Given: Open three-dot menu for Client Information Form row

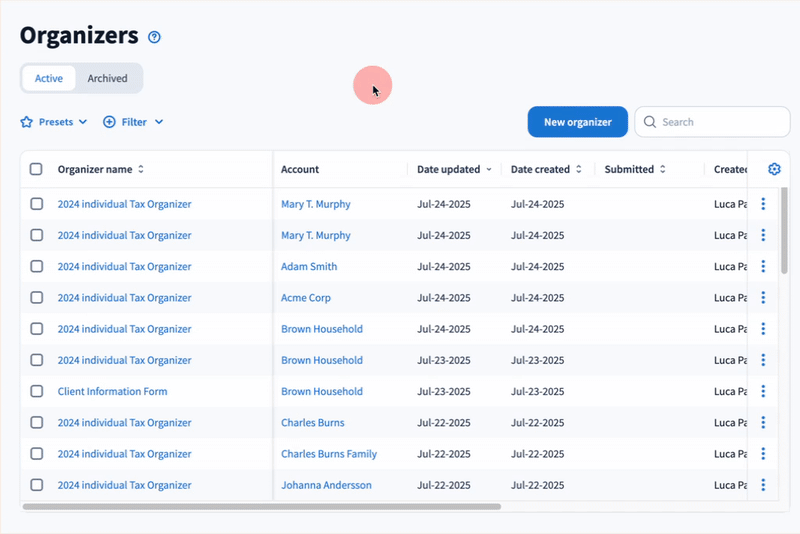Looking at the screenshot, I should click(763, 391).
